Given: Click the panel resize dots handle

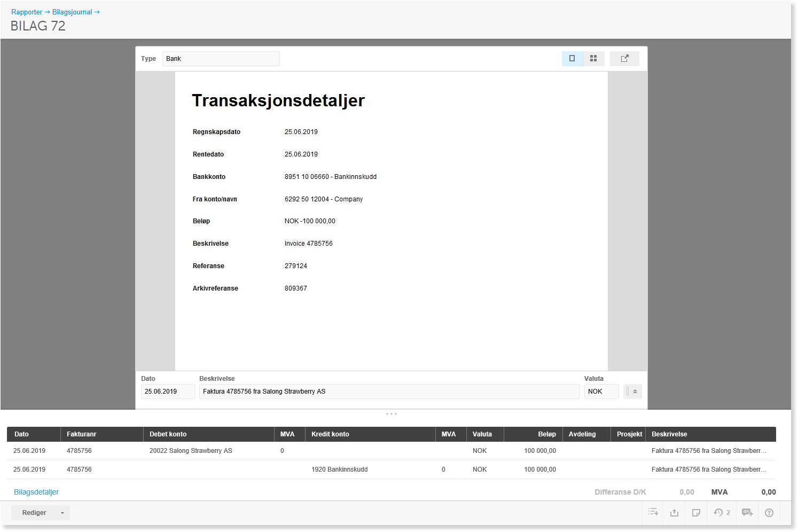Looking at the screenshot, I should (x=392, y=414).
